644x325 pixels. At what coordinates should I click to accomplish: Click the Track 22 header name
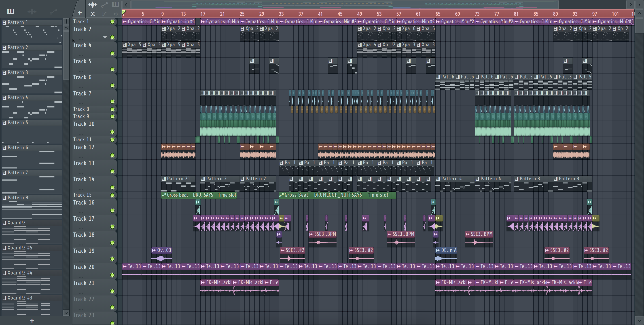(x=84, y=299)
